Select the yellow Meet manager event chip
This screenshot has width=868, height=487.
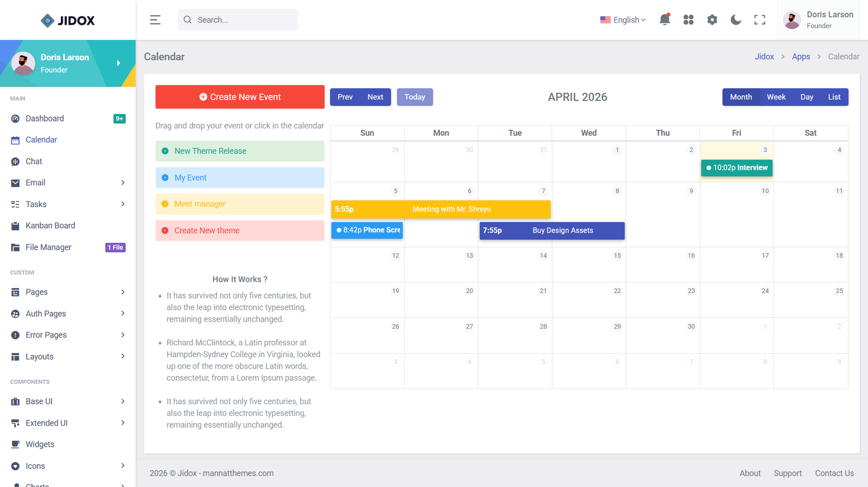click(x=240, y=204)
